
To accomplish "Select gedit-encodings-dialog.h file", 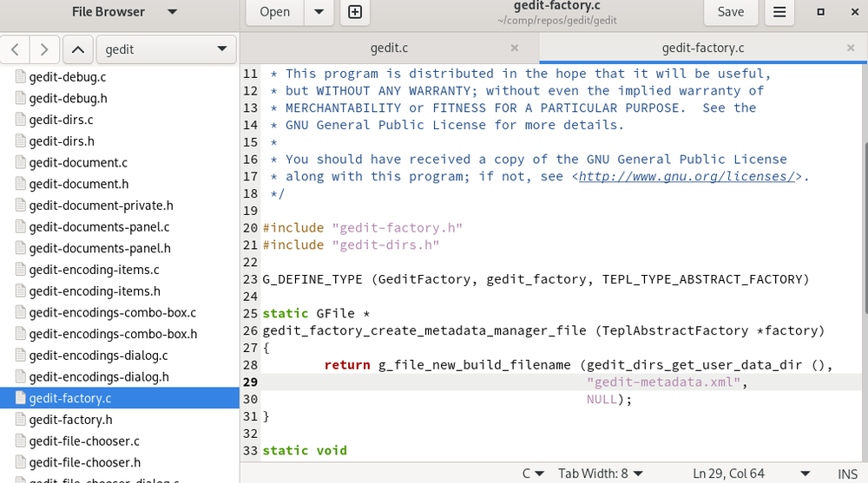I will (x=99, y=376).
